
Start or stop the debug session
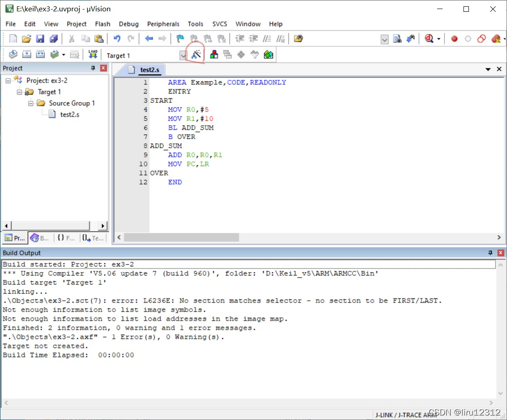point(429,39)
